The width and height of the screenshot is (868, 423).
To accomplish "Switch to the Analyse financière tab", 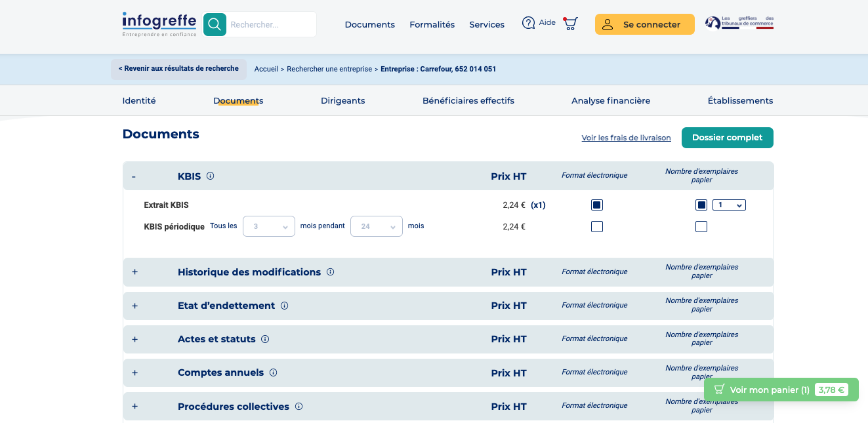I will tap(611, 100).
